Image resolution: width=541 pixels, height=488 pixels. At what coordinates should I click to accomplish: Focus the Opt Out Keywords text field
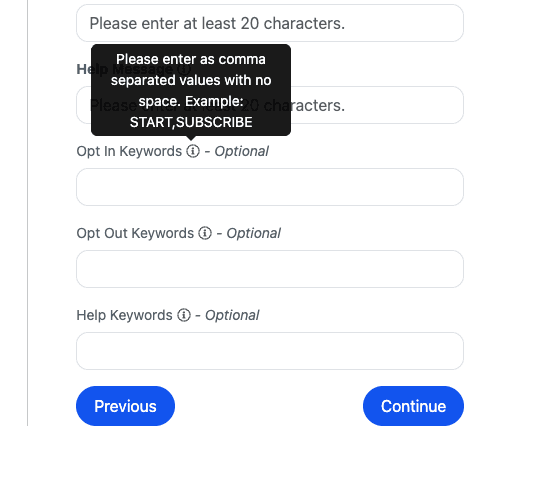click(270, 269)
